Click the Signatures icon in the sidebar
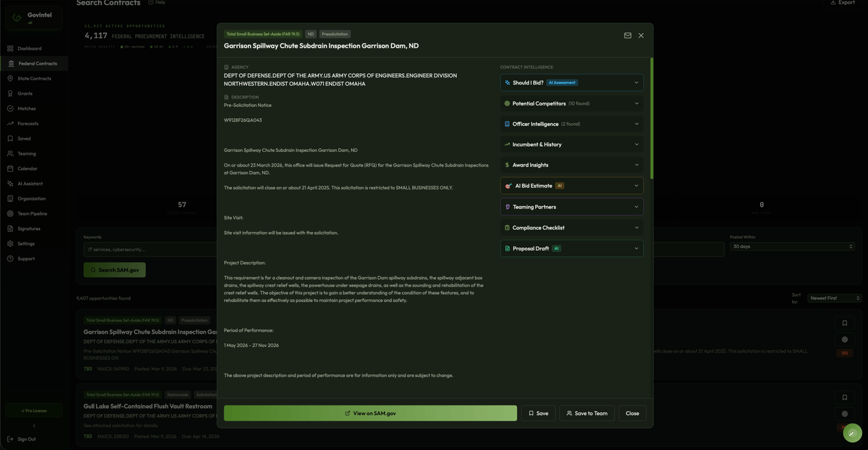868x450 pixels. (11, 228)
